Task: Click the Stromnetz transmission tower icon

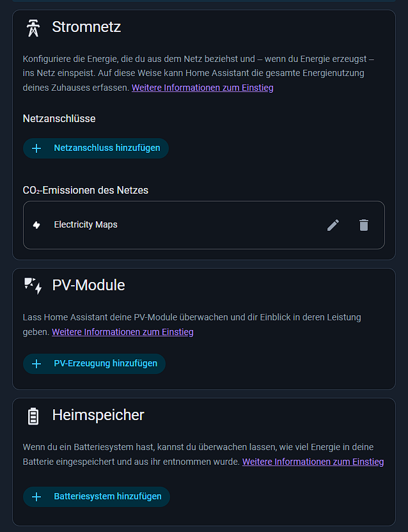Action: [x=33, y=28]
